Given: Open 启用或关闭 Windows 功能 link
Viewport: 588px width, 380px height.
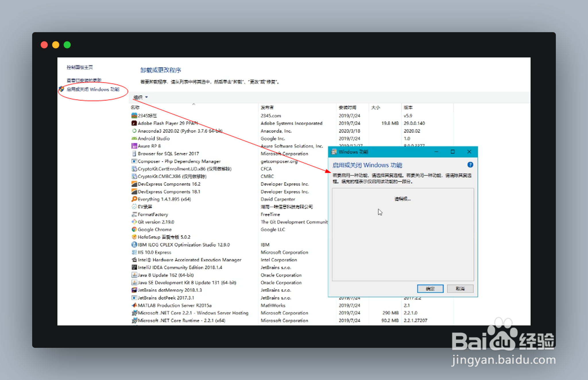Looking at the screenshot, I should pos(93,89).
